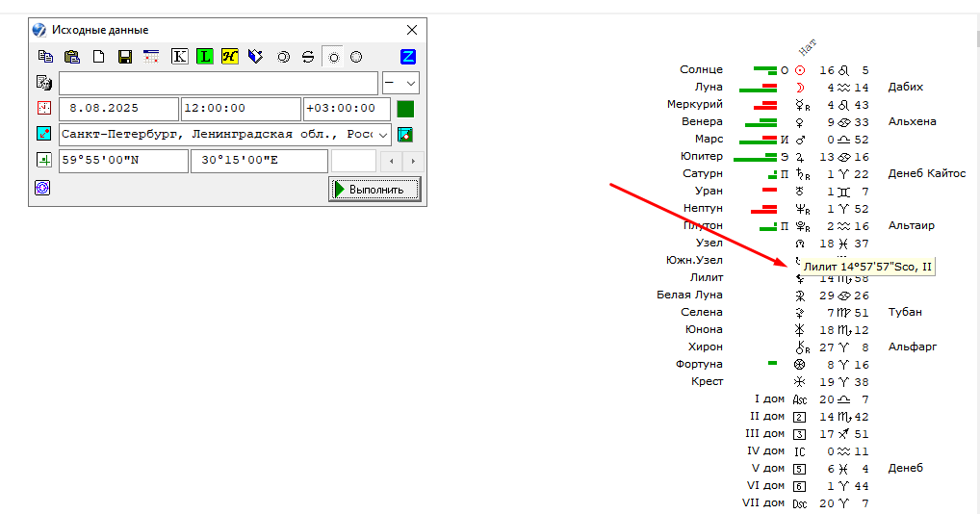Click the green L toolbar icon
Image resolution: width=980 pixels, height=514 pixels.
(204, 57)
